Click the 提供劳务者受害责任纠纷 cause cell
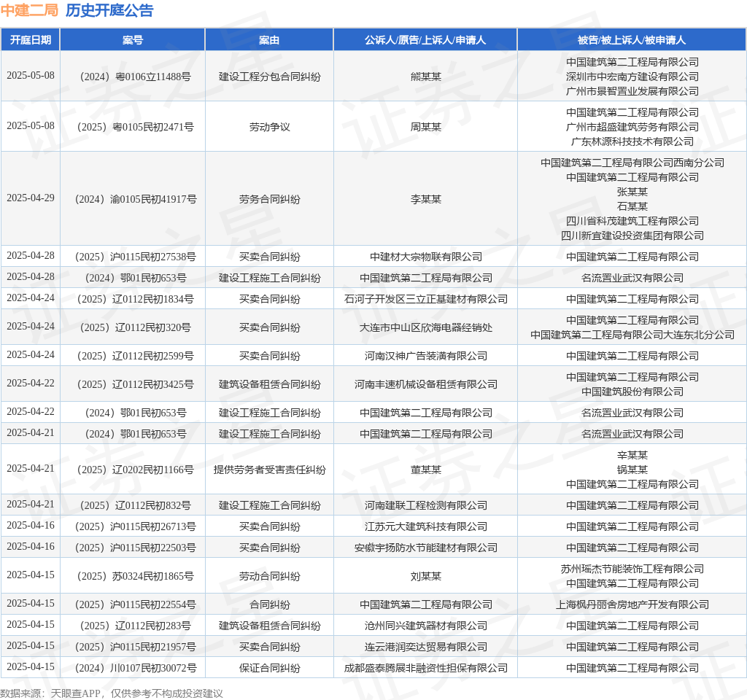The height and width of the screenshot is (700, 747). coord(270,470)
